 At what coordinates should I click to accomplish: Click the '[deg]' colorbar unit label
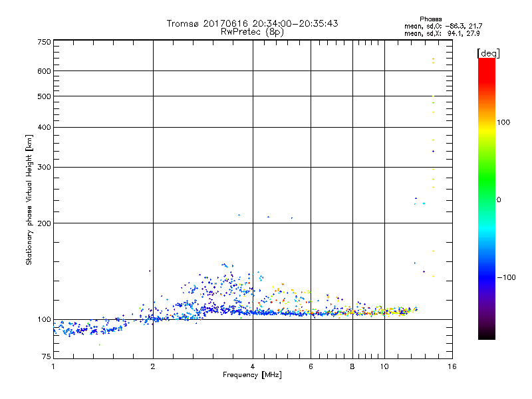tap(488, 53)
